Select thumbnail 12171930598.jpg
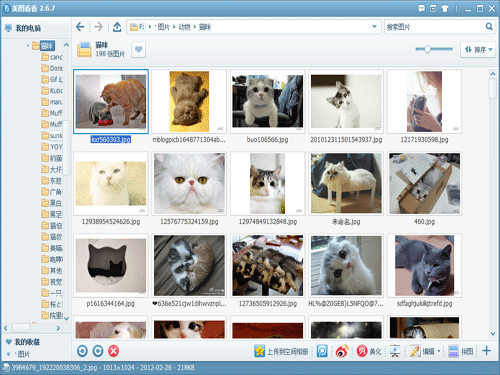This screenshot has height=375, width=500. [424, 101]
